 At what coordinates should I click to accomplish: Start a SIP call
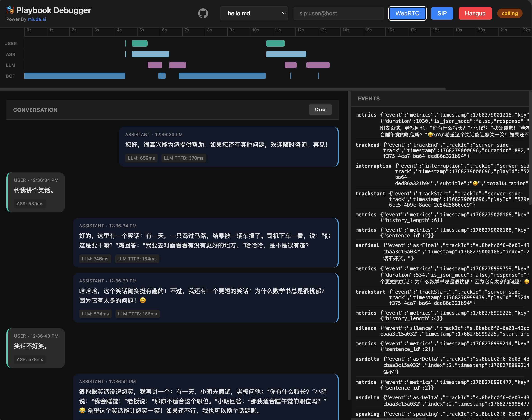pyautogui.click(x=442, y=13)
